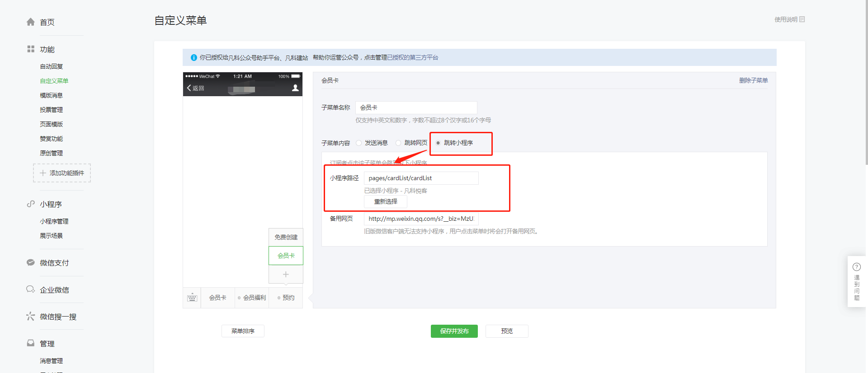Select the 免费创建 submenu in preview

(286, 237)
